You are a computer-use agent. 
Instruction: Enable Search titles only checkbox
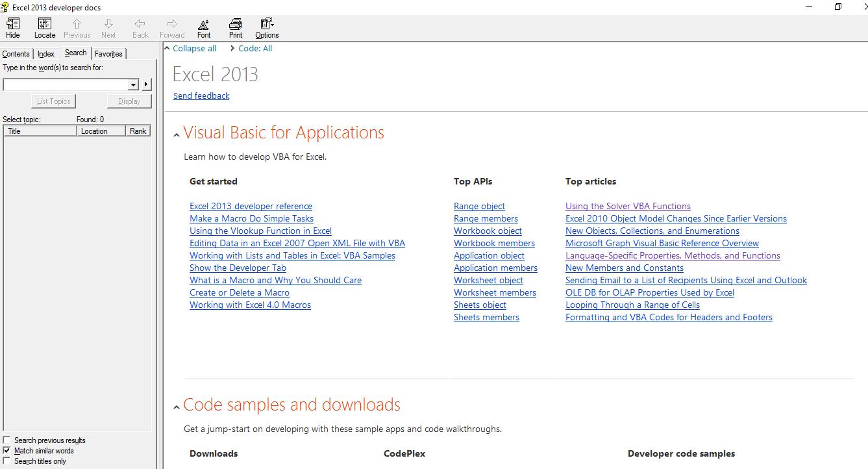point(7,461)
